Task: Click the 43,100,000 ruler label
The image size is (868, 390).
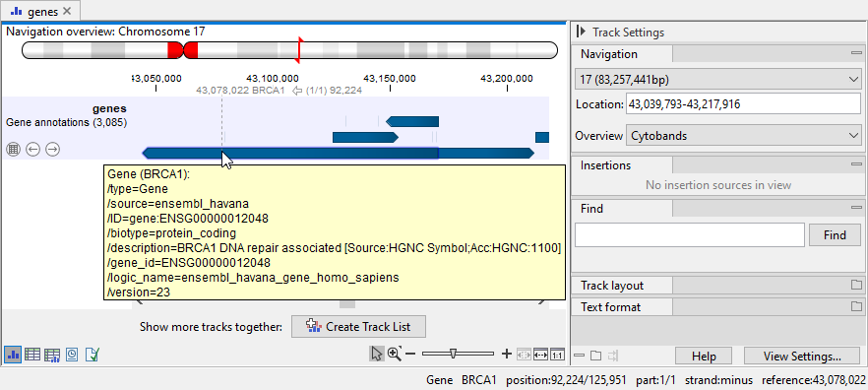Action: tap(273, 78)
